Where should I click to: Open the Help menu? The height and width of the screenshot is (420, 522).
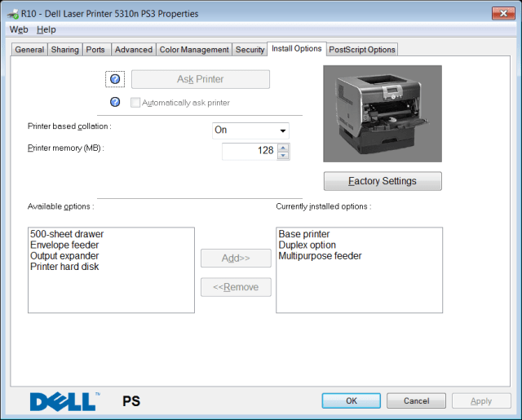click(x=46, y=29)
